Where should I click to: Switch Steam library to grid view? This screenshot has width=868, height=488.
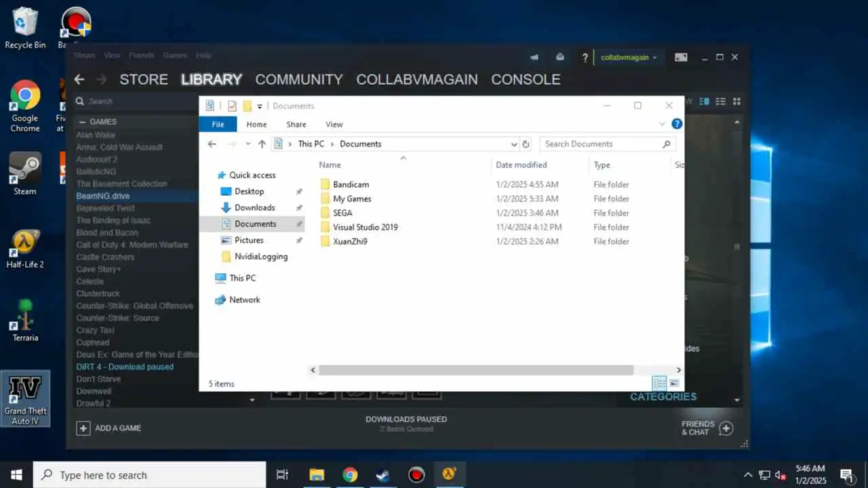736,102
